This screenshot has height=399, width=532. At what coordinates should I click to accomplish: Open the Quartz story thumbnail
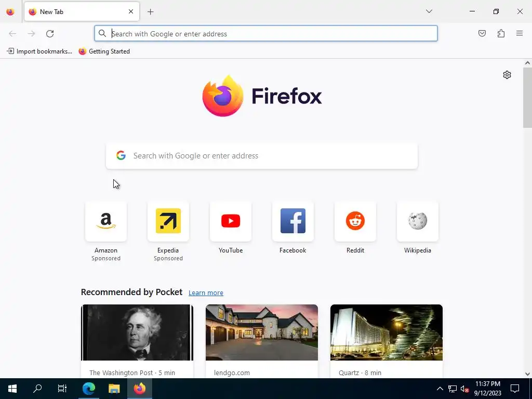click(386, 332)
